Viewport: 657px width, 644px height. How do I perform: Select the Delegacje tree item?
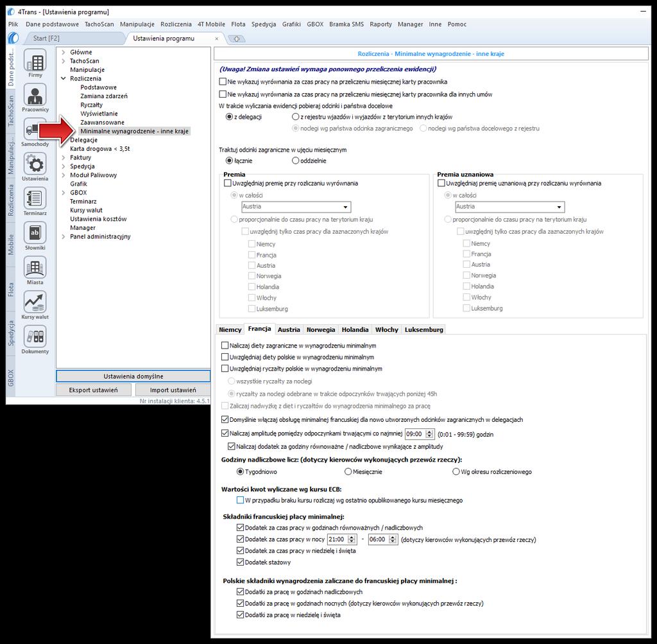tap(83, 140)
